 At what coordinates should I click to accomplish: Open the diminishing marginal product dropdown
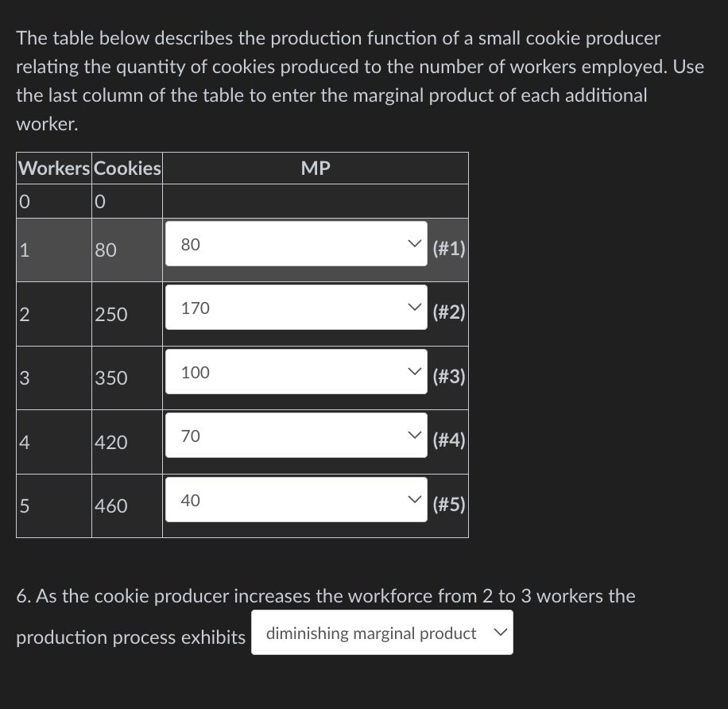click(381, 633)
